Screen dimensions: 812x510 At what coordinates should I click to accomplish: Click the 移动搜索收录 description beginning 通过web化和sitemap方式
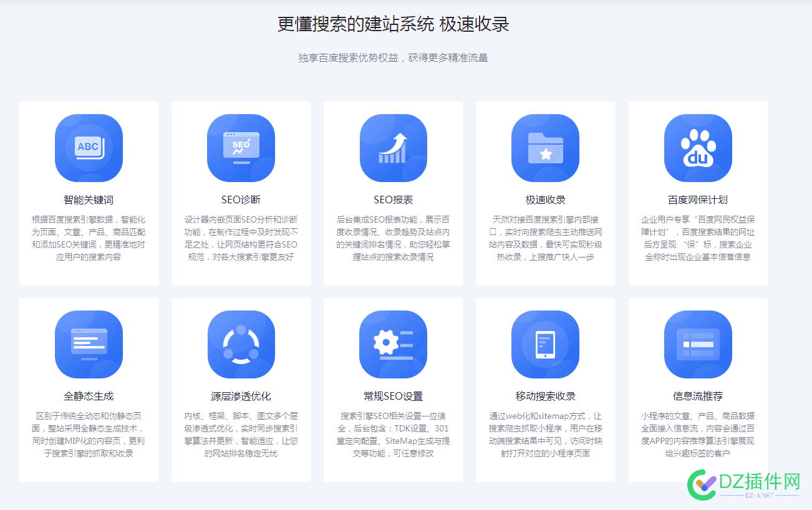545,435
